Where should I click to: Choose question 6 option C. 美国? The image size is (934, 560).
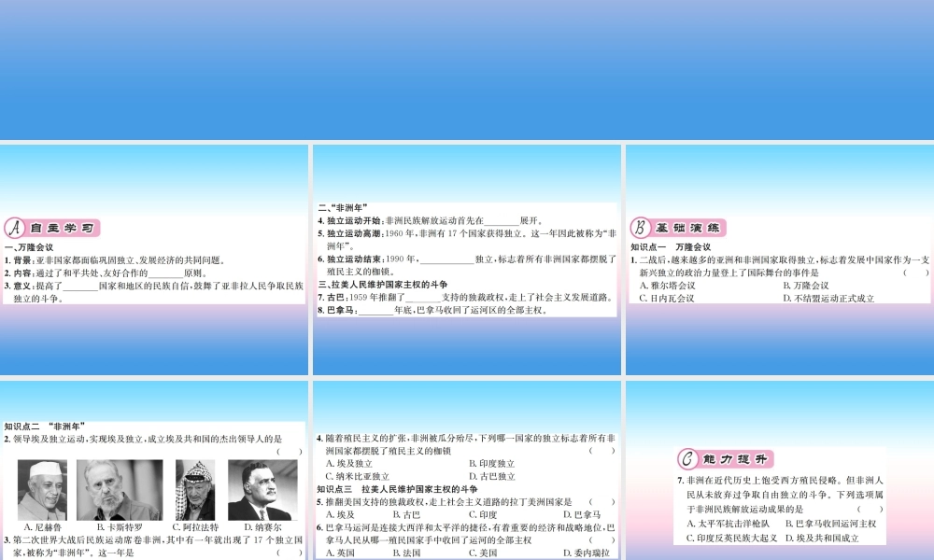click(x=483, y=553)
